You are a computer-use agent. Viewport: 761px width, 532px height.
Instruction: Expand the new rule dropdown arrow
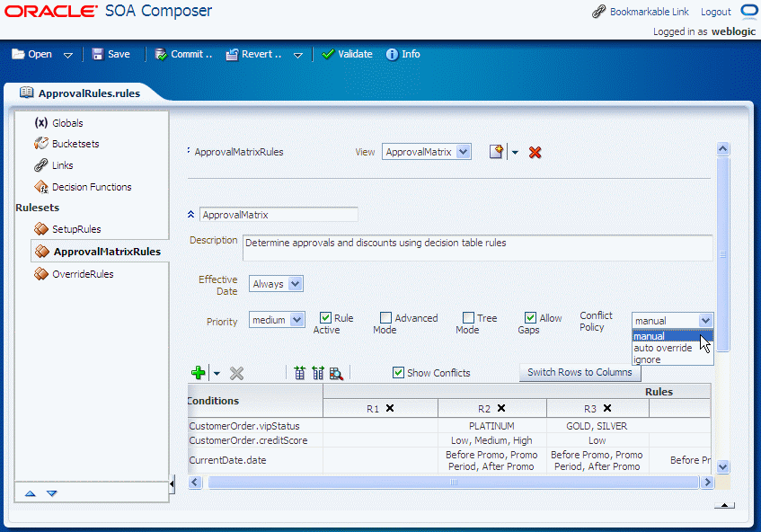[515, 153]
